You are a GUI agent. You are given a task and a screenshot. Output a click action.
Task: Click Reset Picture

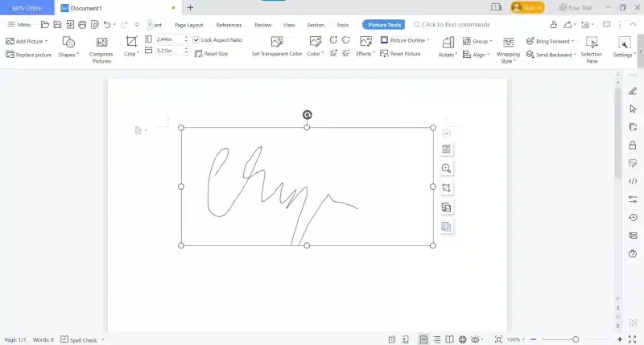pos(400,54)
